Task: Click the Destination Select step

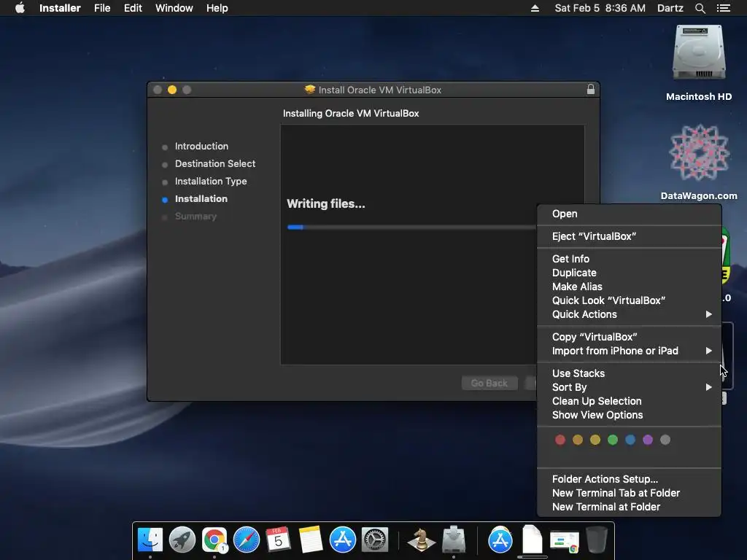Action: [215, 164]
